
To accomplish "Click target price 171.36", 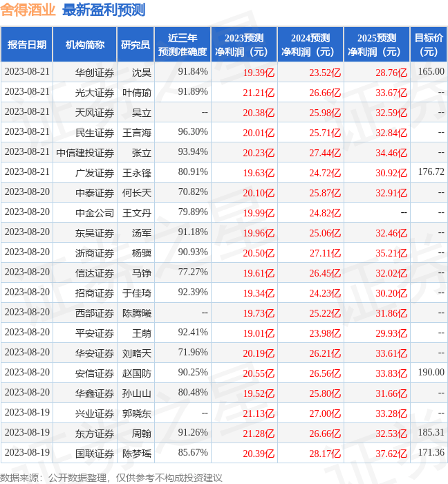I will 431,453.
